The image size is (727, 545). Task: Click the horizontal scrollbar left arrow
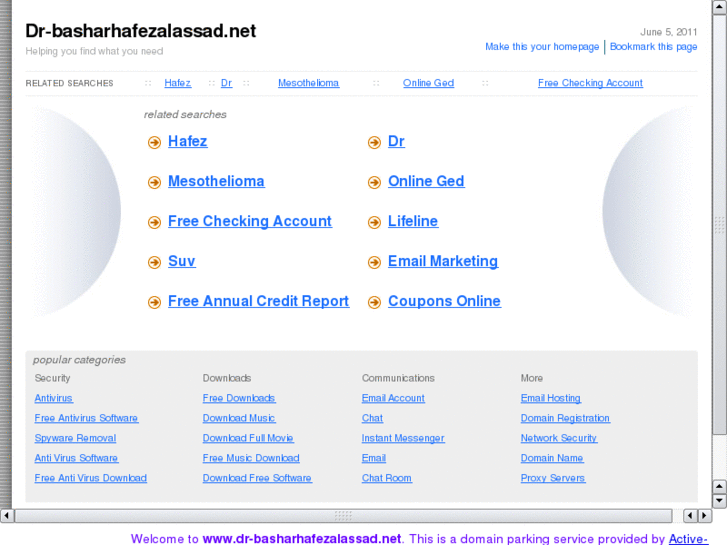(x=7, y=516)
